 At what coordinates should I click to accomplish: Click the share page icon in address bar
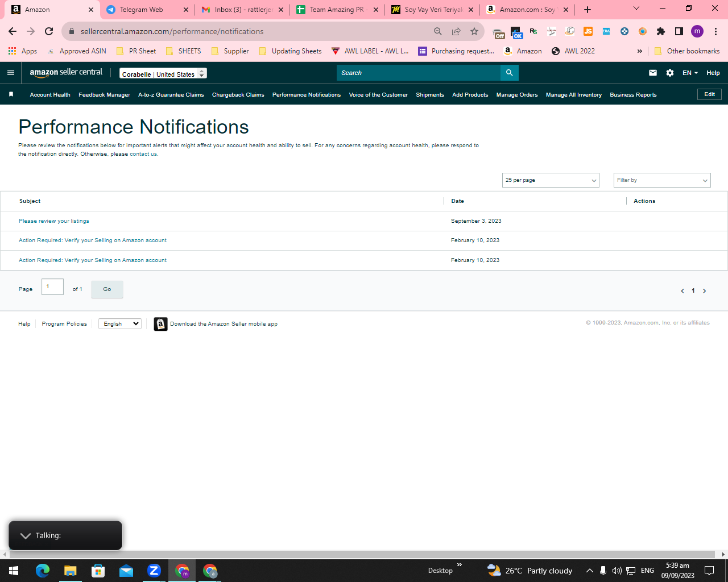point(456,31)
